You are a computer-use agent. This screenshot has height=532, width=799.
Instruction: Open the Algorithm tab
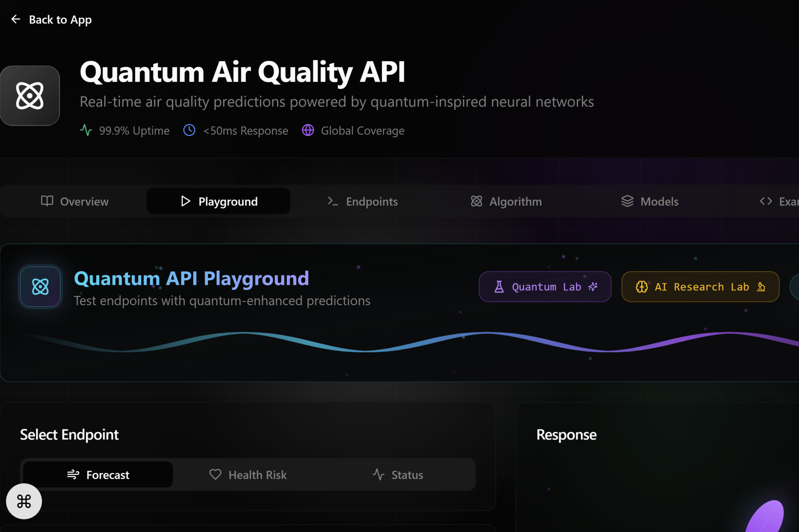coord(506,202)
